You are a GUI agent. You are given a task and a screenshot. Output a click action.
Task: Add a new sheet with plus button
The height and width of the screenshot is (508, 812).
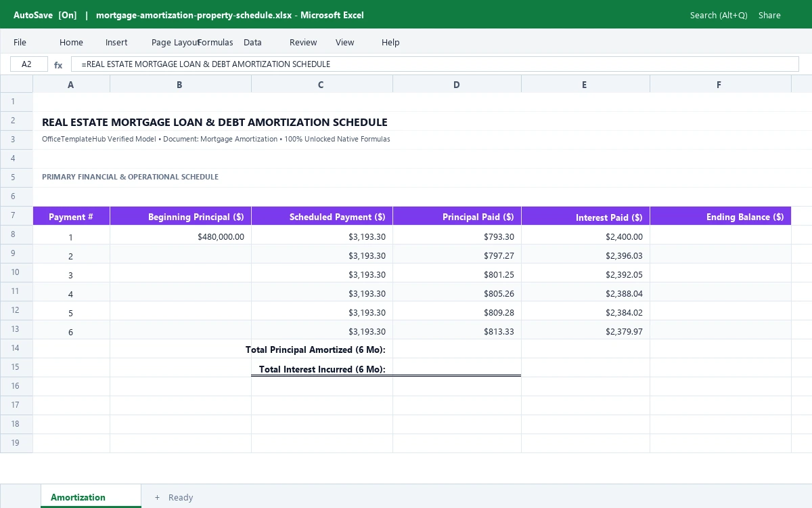pos(157,497)
